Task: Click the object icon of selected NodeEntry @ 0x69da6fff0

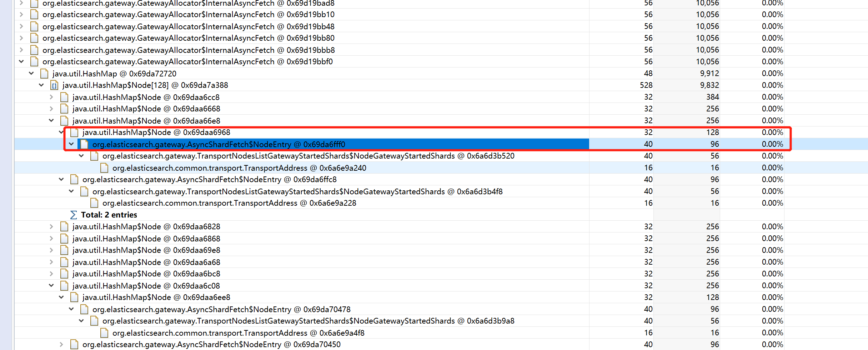Action: (84, 144)
